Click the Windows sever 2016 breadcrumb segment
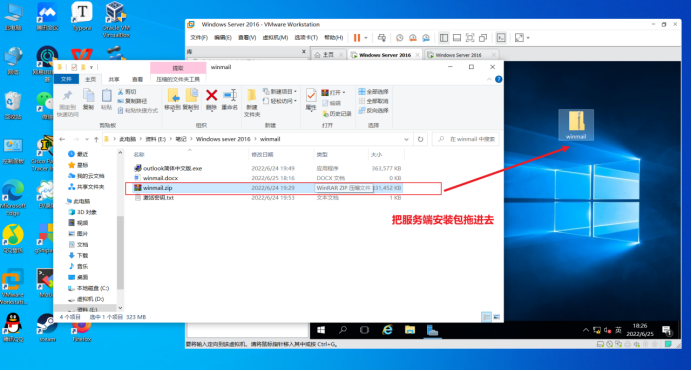Image resolution: width=692 pixels, height=371 pixels. click(223, 139)
